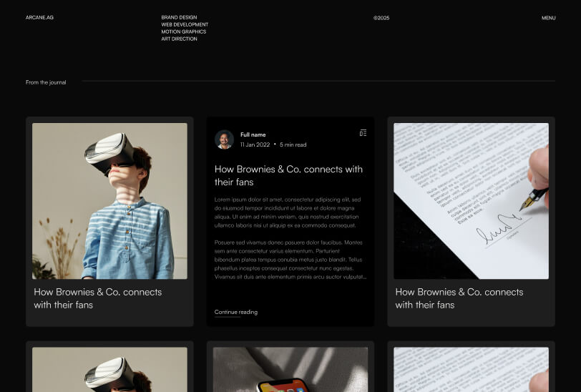
Task: Select the BRAND DESIGN header link
Action: pyautogui.click(x=179, y=17)
